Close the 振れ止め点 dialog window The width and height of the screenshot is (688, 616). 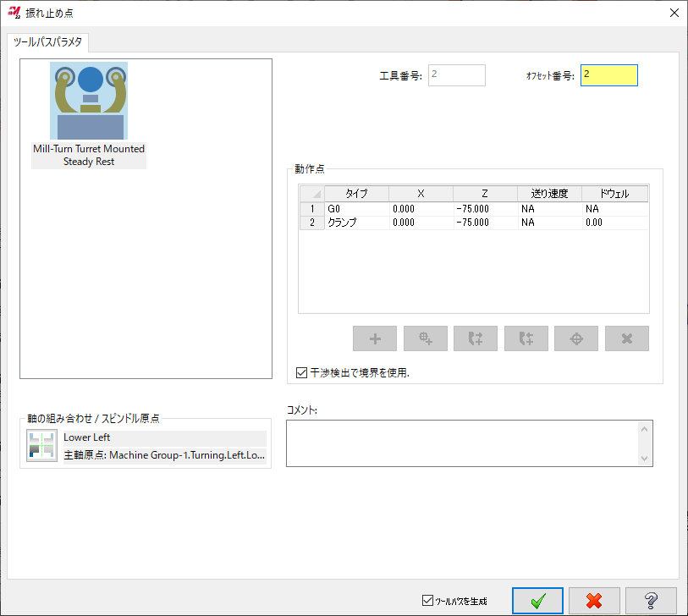click(x=674, y=13)
